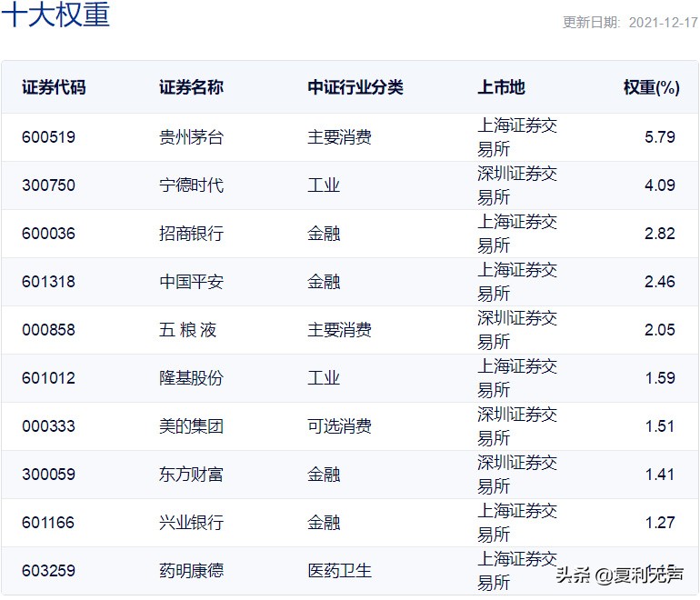Click security code 601166
Screen dimensions: 700x600
click(49, 523)
